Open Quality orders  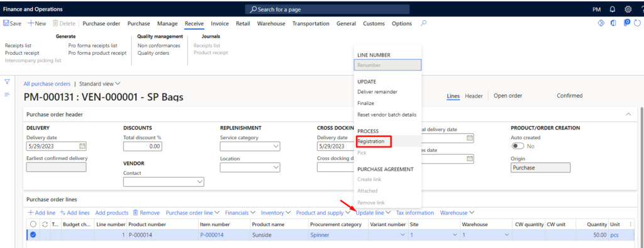click(153, 53)
